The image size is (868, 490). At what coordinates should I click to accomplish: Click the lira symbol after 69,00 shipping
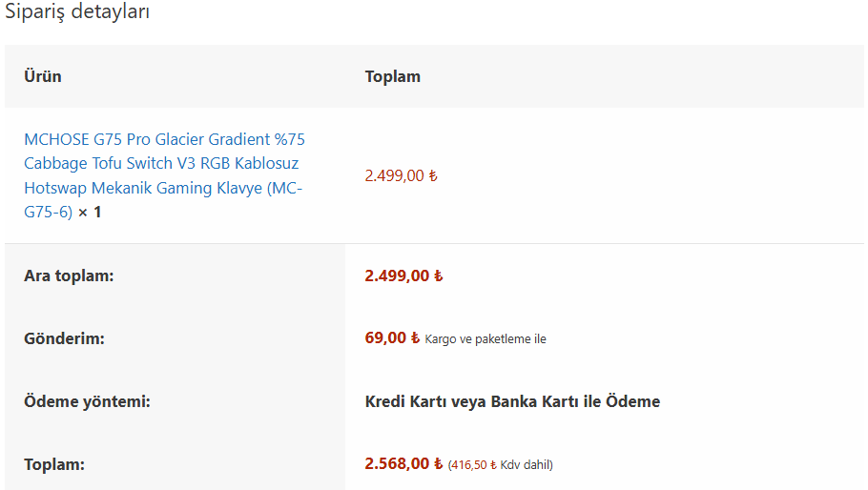pos(415,337)
